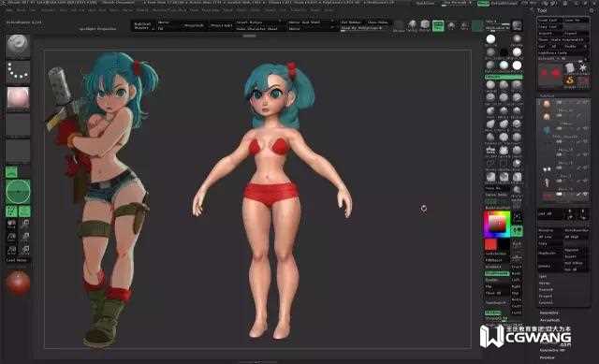Screen dimensions: 599x364
Task: Select the red bikini tool thumbnail
Action: click(550, 73)
